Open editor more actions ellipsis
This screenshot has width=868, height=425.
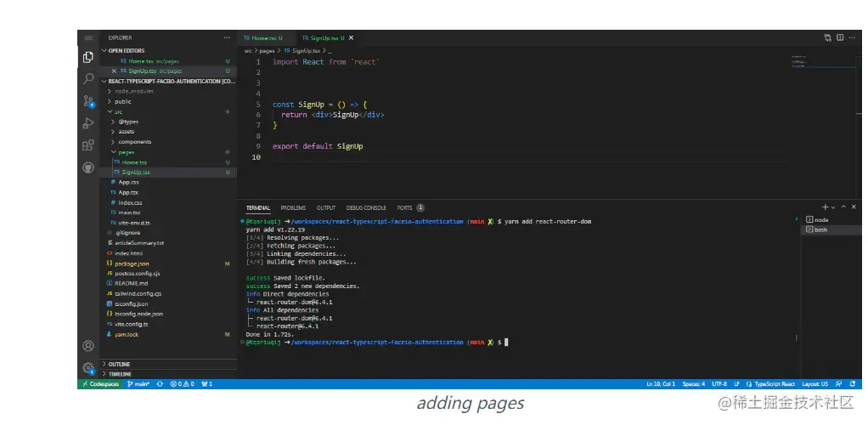[852, 37]
